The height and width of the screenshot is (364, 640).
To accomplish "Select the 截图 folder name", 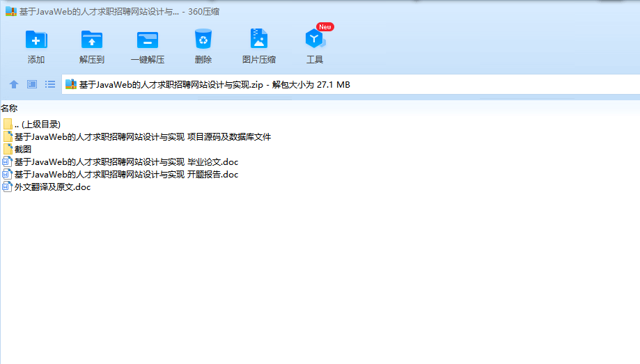I will coord(23,150).
